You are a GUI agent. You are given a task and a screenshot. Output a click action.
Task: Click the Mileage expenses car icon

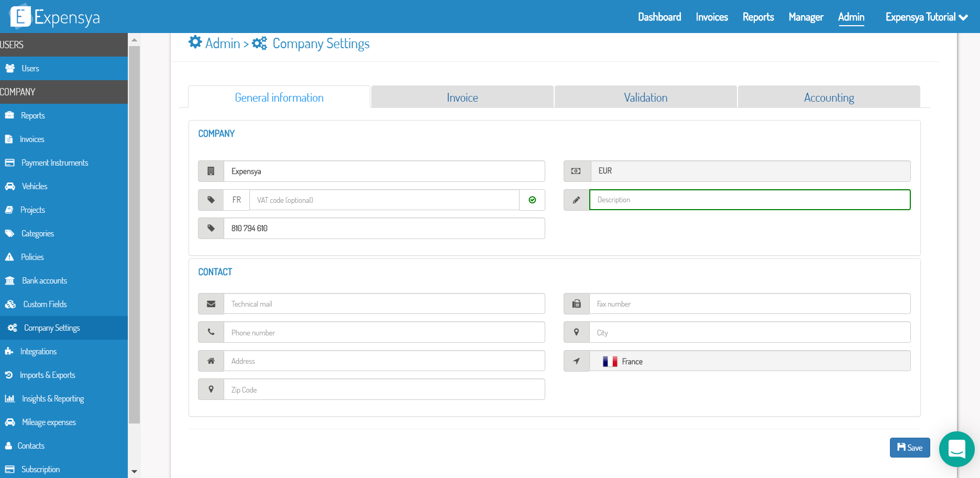(10, 422)
